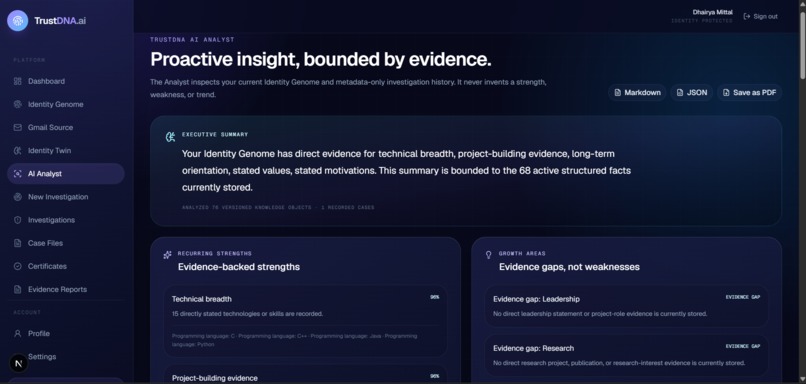Click the analyzed knowledge objects footnote
806x384 pixels.
click(278, 208)
